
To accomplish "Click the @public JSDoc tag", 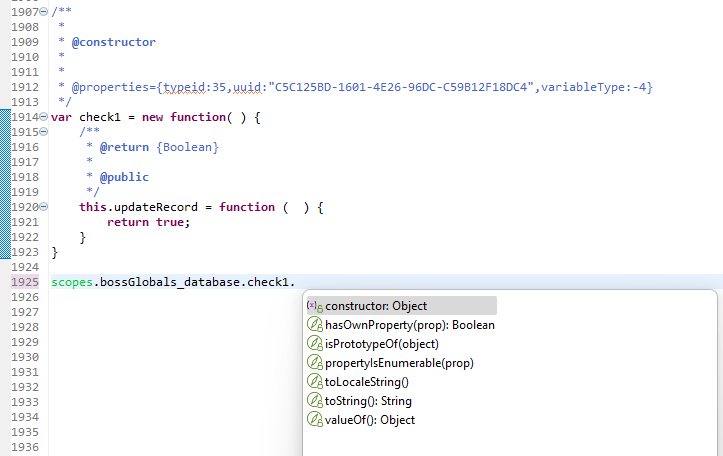I will pyautogui.click(x=124, y=177).
